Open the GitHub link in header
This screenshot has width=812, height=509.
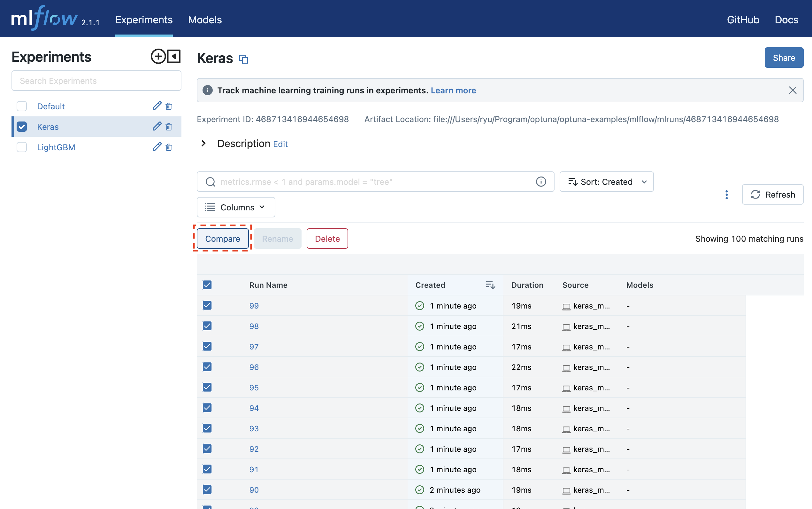pyautogui.click(x=743, y=20)
